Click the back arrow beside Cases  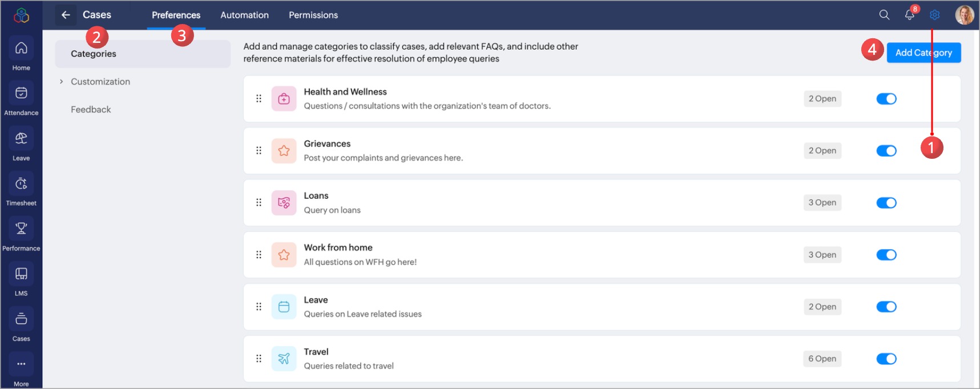coord(66,15)
